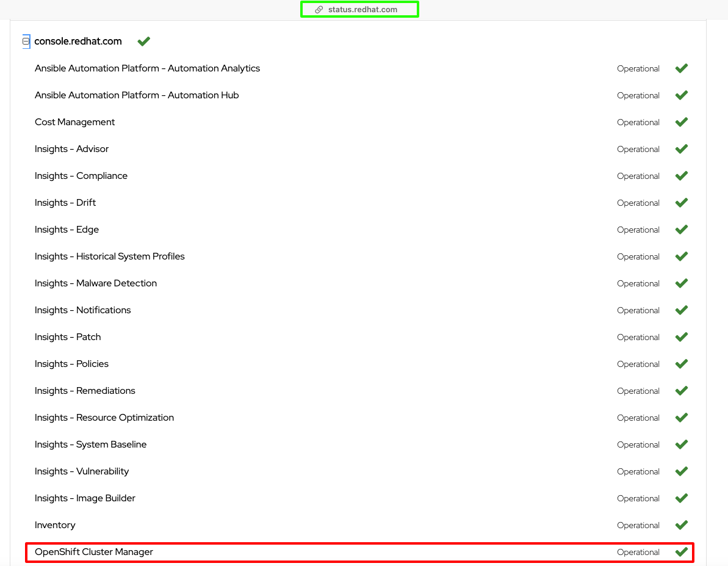
Task: Click the checkmark for Automation Analytics
Action: (682, 68)
